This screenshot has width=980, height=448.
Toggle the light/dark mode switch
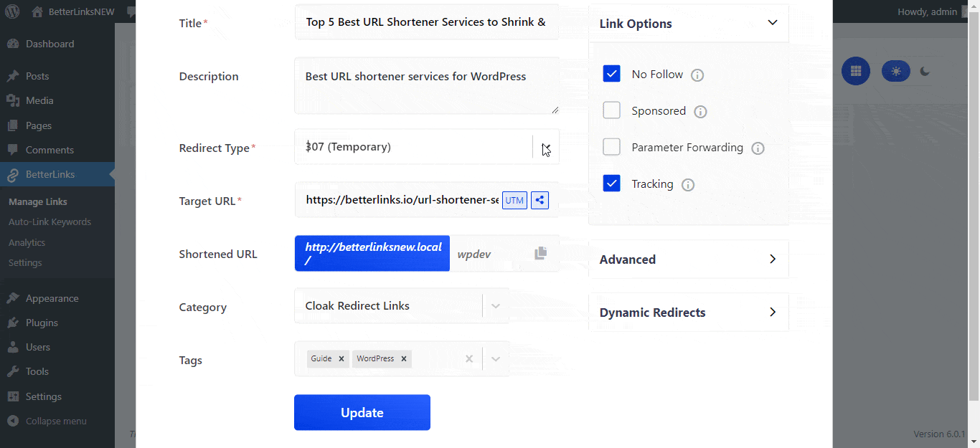(909, 71)
